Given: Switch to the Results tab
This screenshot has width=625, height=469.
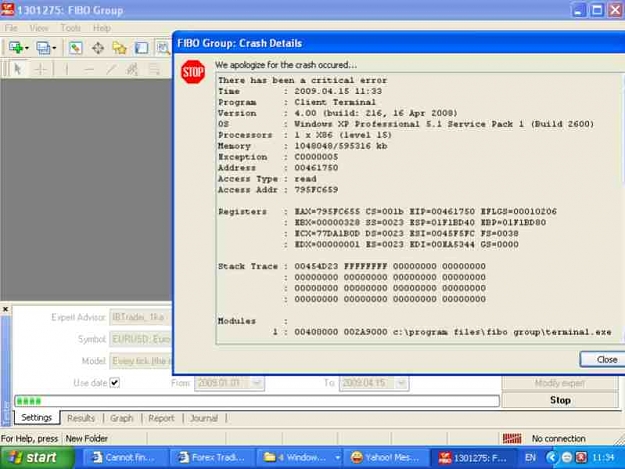Looking at the screenshot, I should [81, 418].
